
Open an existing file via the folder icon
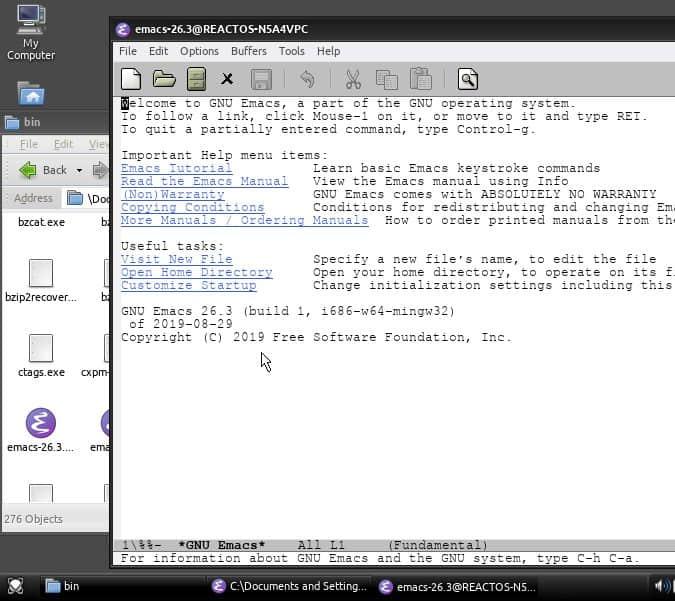point(163,78)
